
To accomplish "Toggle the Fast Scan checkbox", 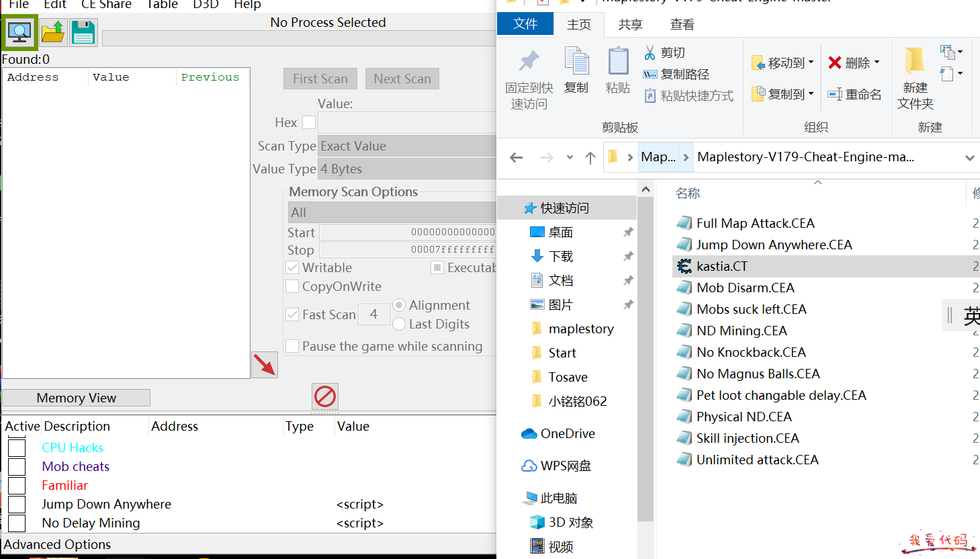I will [292, 314].
